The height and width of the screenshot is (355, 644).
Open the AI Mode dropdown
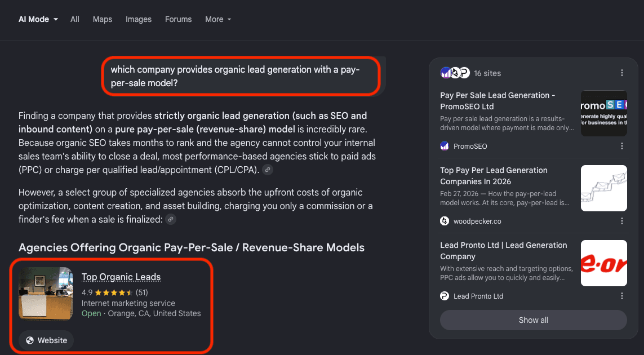38,19
